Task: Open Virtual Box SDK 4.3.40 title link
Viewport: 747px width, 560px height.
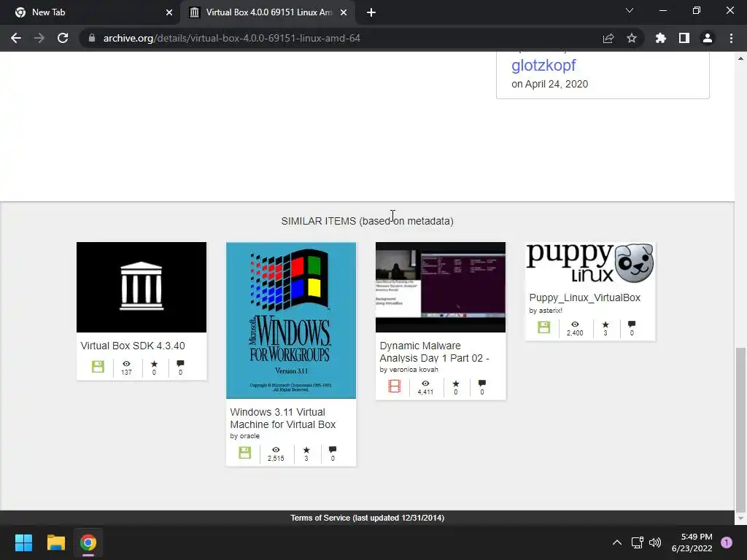Action: (x=133, y=346)
